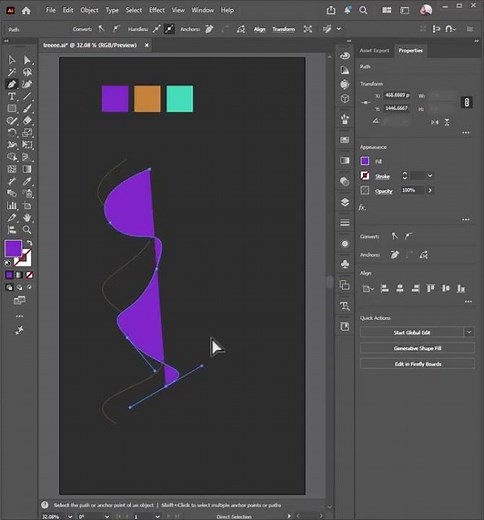Click Edit in Firefly Boards button

click(x=417, y=364)
